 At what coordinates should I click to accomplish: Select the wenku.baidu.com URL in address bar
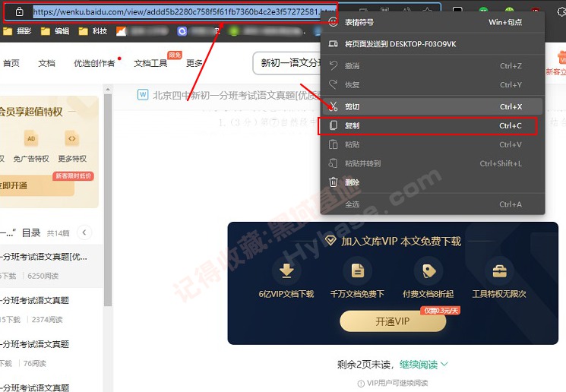click(x=184, y=12)
